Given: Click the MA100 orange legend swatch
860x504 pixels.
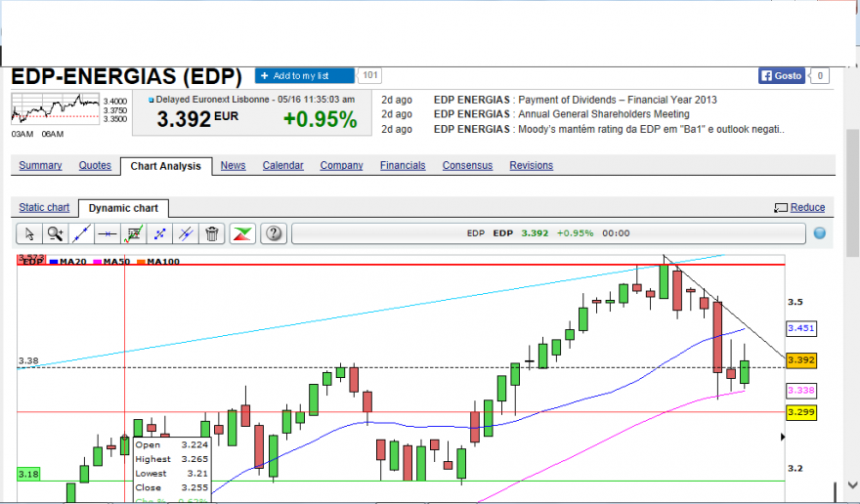Looking at the screenshot, I should click(141, 262).
